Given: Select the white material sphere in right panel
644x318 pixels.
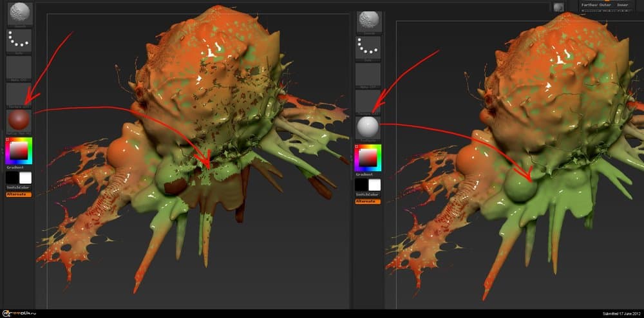Looking at the screenshot, I should click(368, 127).
